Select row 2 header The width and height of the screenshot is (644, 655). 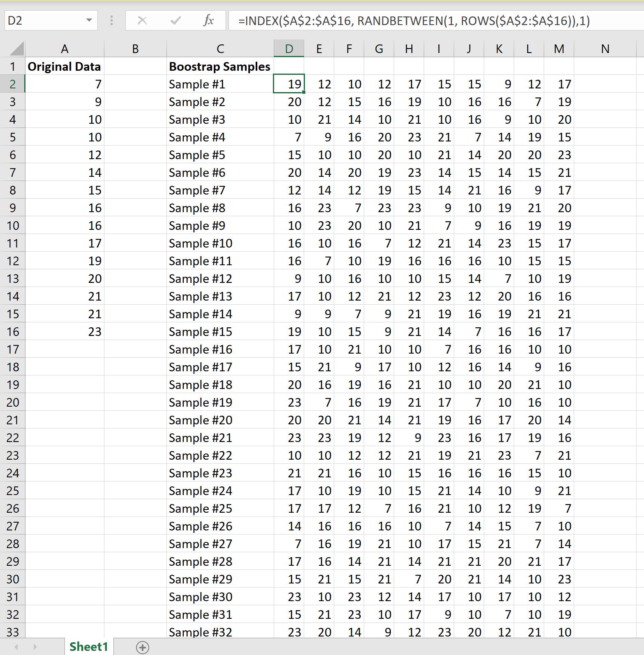pyautogui.click(x=12, y=84)
